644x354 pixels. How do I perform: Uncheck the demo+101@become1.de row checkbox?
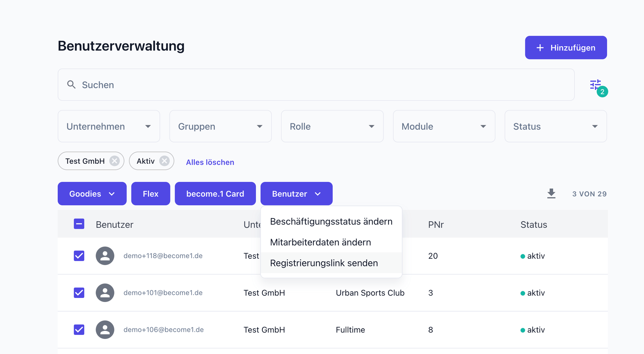79,293
